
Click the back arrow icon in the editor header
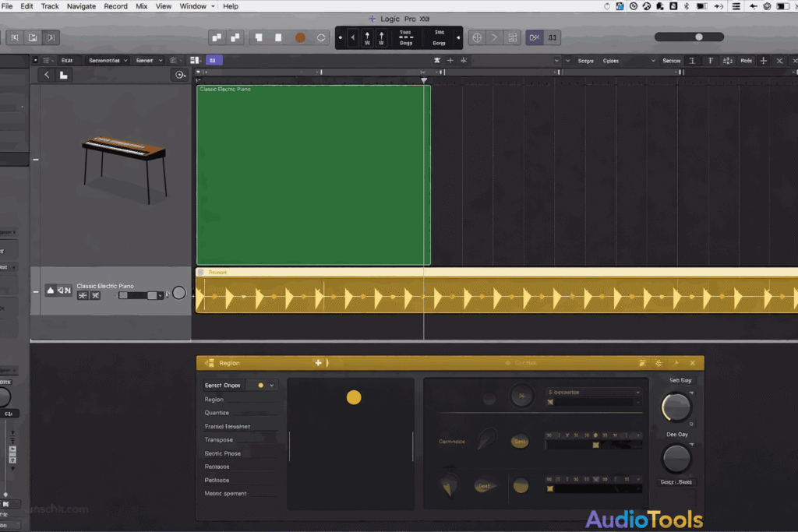[48, 75]
